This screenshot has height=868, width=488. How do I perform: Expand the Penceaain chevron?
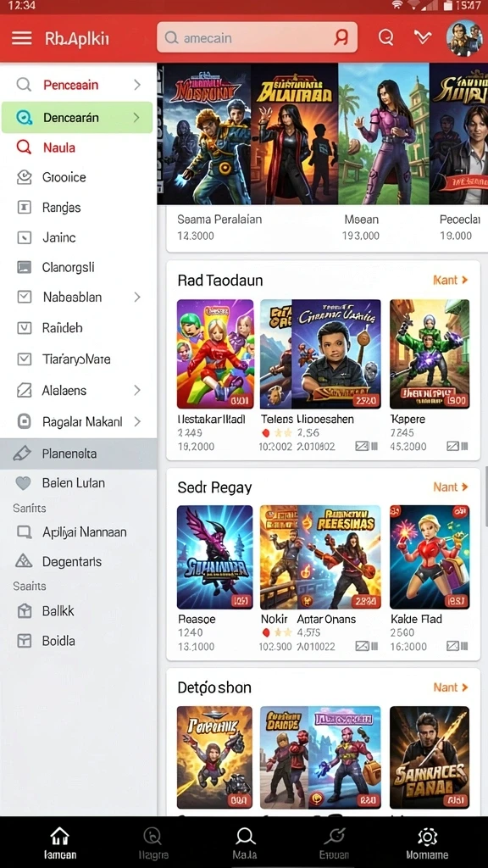pyautogui.click(x=137, y=85)
